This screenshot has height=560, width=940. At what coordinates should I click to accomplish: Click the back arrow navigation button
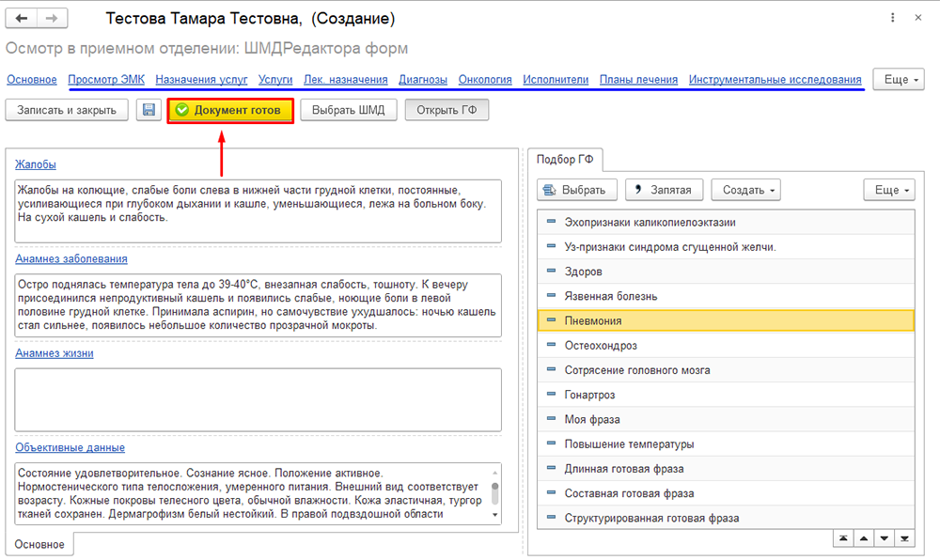(22, 19)
